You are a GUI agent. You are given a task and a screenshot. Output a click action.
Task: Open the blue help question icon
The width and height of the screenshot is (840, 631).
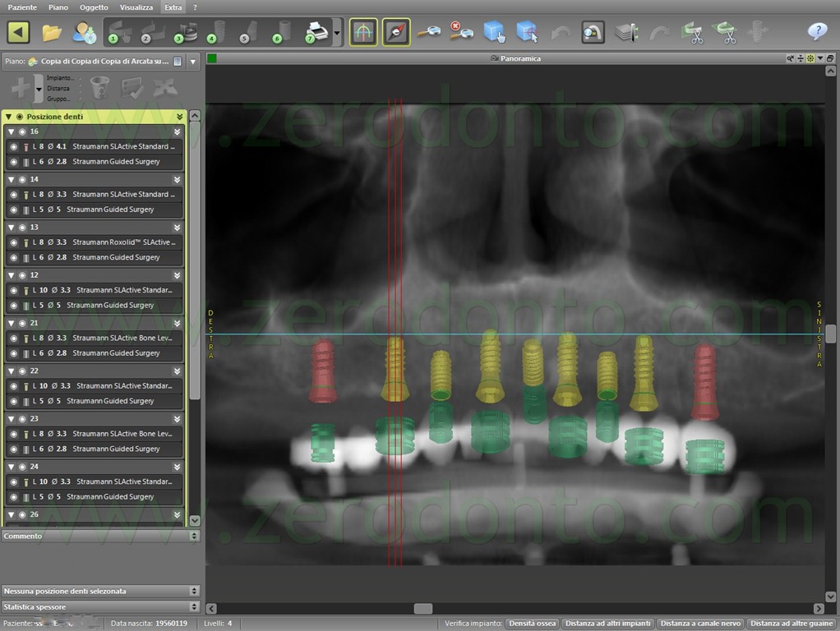pos(817,31)
